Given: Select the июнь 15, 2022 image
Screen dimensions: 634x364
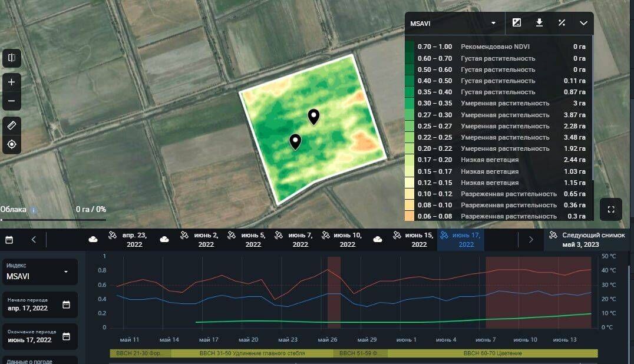Looking at the screenshot, I should tap(414, 240).
